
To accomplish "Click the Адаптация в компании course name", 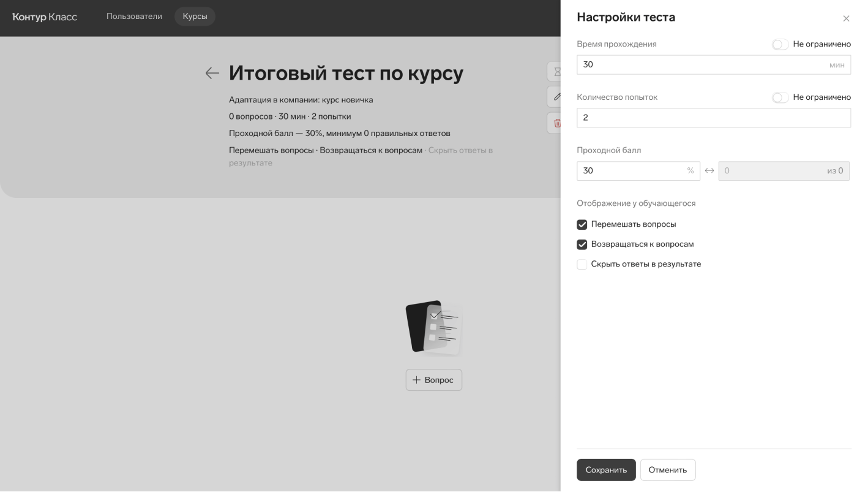I will [301, 100].
